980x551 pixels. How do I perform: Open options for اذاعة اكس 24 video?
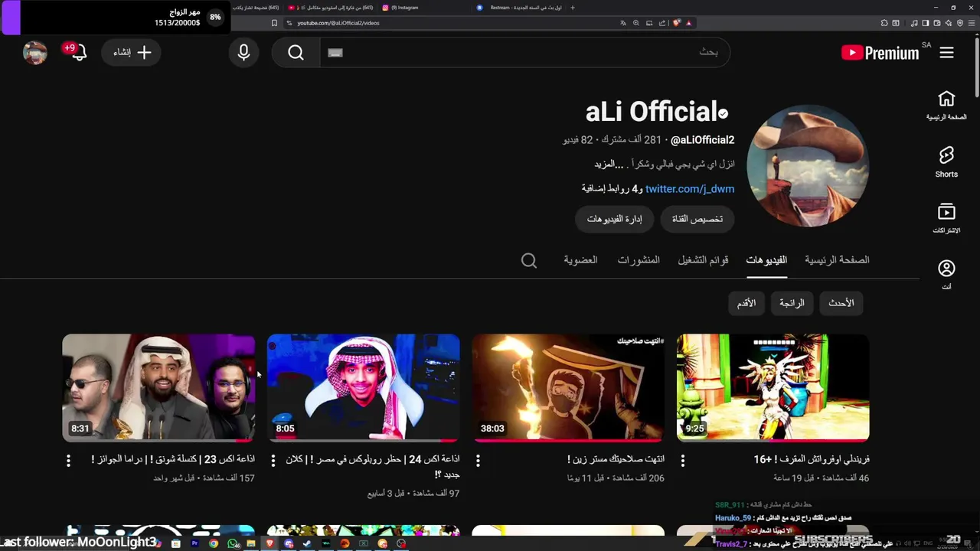pos(273,461)
